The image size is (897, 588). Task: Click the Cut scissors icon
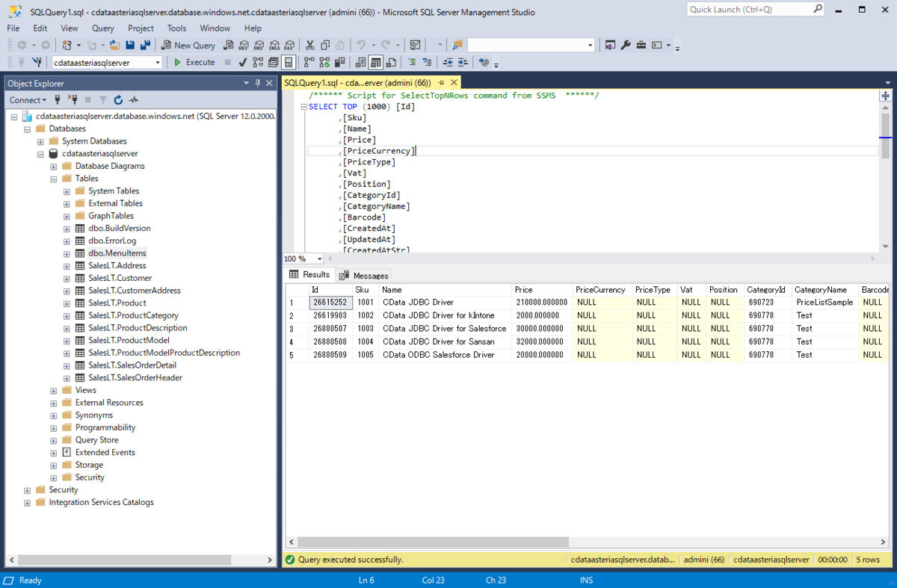point(309,46)
